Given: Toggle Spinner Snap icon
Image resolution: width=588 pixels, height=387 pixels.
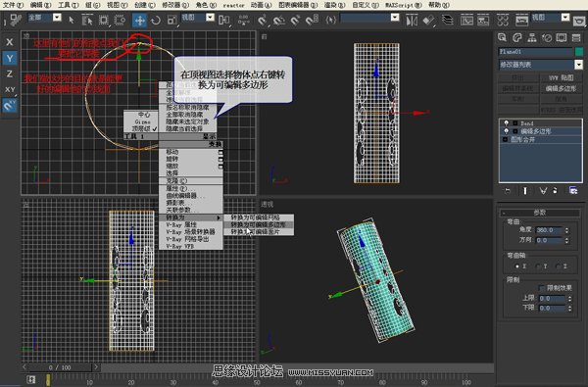Looking at the screenshot, I should pyautogui.click(x=312, y=20).
